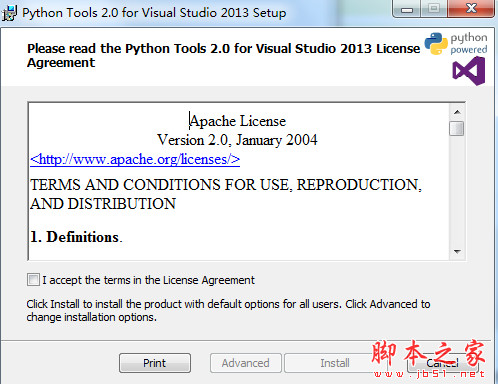
Task: Click the 'Version 2.0, January 2004' line
Action: click(237, 140)
